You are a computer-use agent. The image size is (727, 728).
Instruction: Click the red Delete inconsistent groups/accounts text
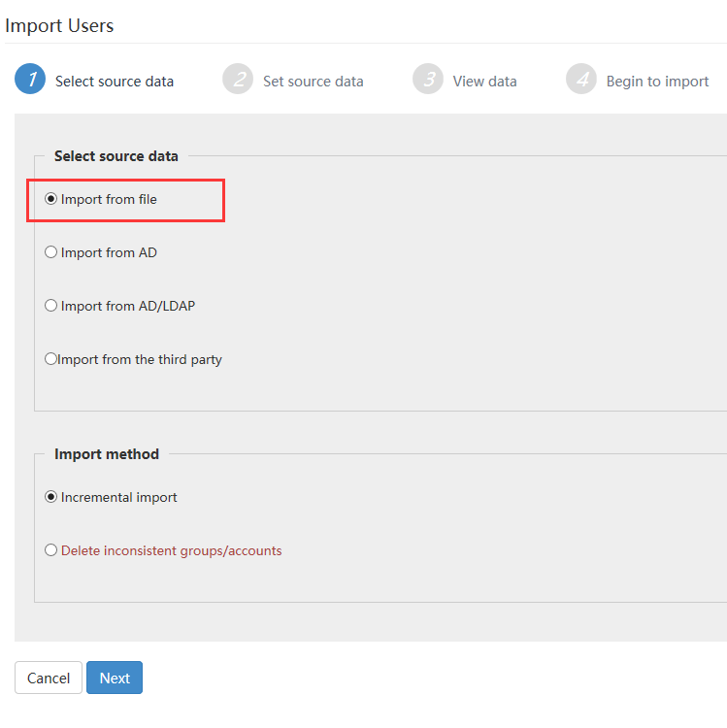(171, 550)
